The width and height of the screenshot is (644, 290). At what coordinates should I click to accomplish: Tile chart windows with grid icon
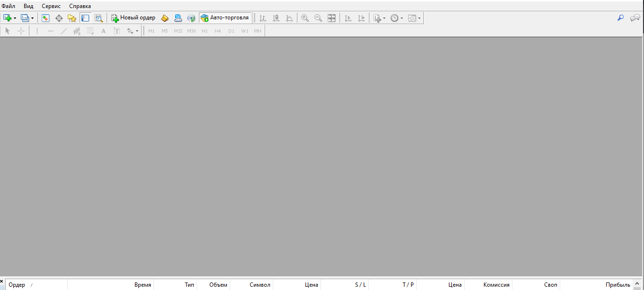(x=331, y=18)
